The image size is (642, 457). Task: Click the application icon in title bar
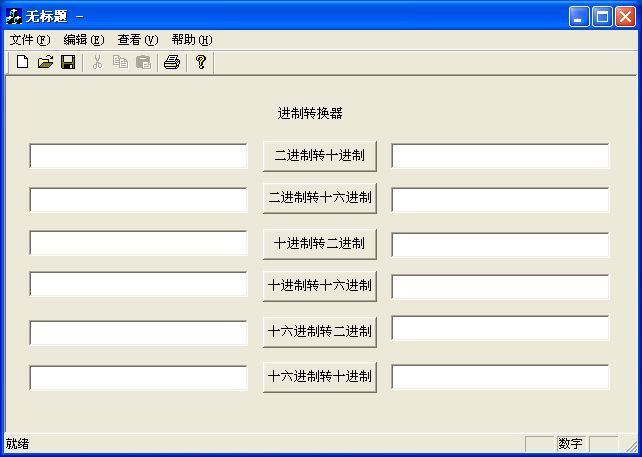click(14, 16)
